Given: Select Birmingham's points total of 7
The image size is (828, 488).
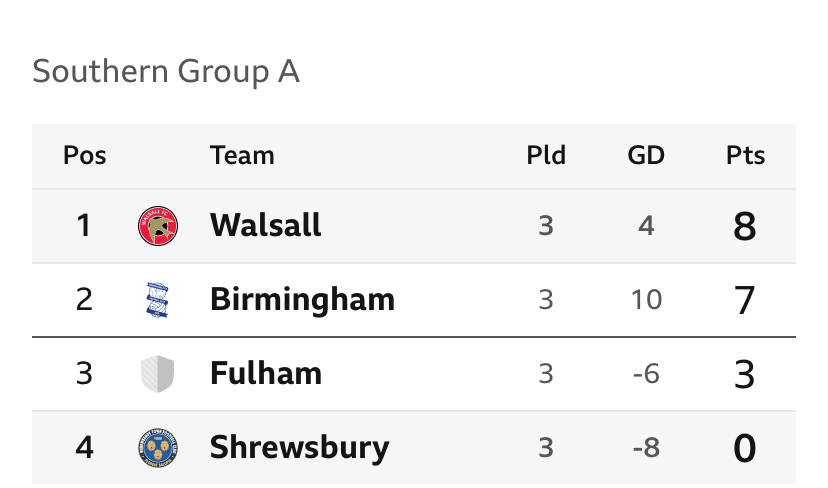Looking at the screenshot, I should click(745, 301).
